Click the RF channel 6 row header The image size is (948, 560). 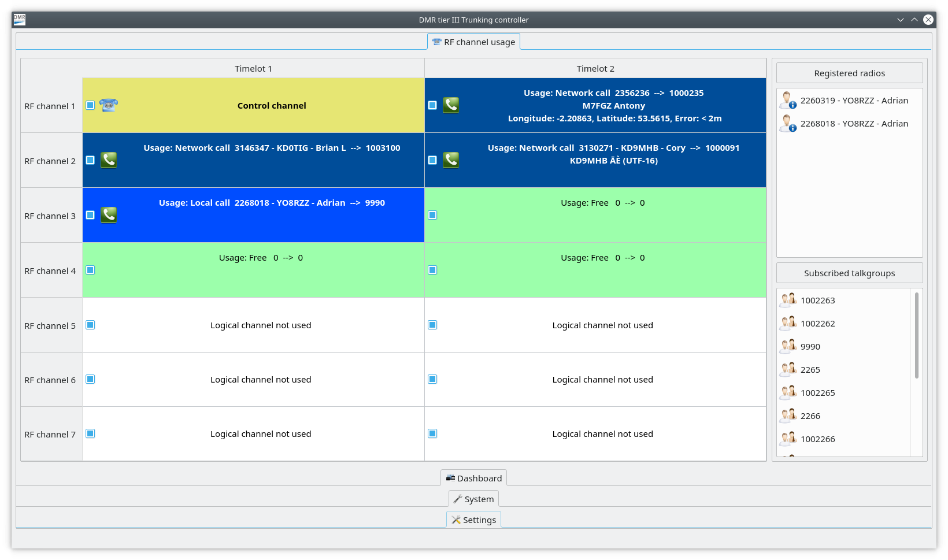[x=51, y=380]
